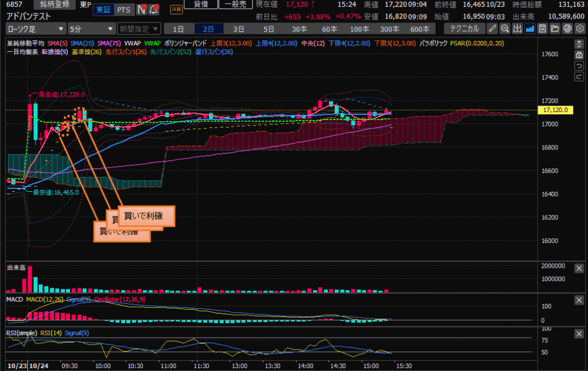Viewport: 588px width, 371px height.
Task: Open the ローソク足 chart type dropdown
Action: coord(35,28)
